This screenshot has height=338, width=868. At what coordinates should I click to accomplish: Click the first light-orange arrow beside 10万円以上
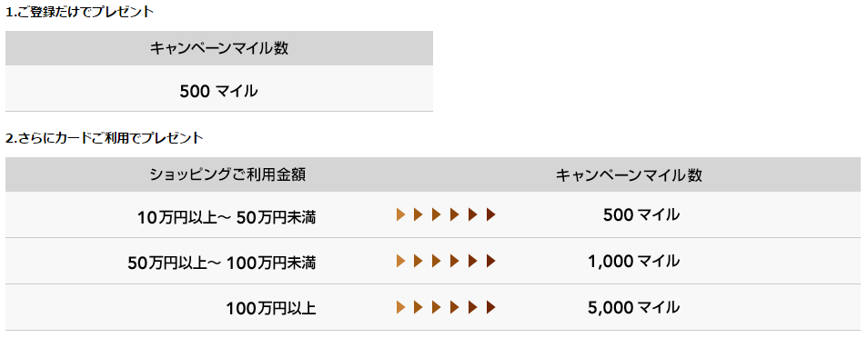click(x=400, y=214)
